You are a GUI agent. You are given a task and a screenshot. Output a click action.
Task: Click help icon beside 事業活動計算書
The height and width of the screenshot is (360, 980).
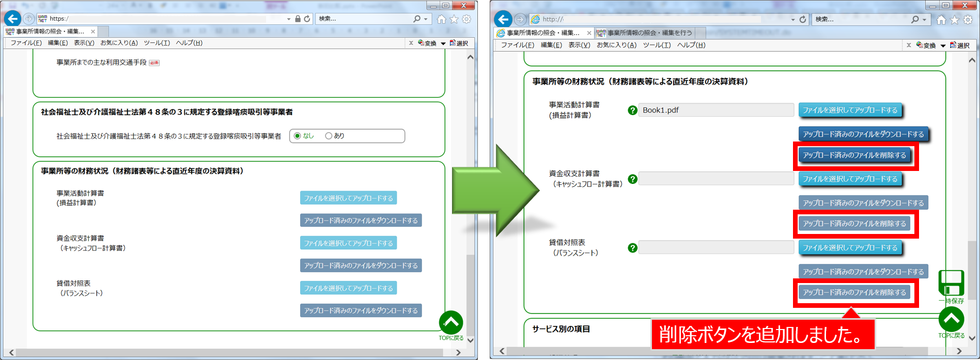coord(632,110)
